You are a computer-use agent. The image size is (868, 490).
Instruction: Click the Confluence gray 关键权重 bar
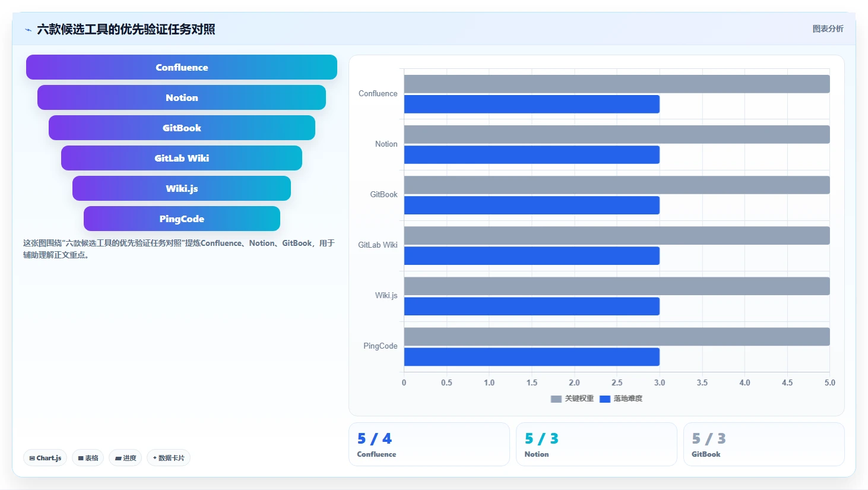[x=617, y=84]
